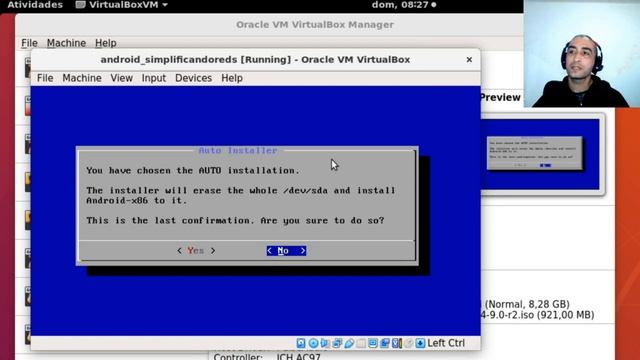Click the '(Normal, 8,28 GB)' storage text
This screenshot has height=360, width=640.
pos(527,304)
